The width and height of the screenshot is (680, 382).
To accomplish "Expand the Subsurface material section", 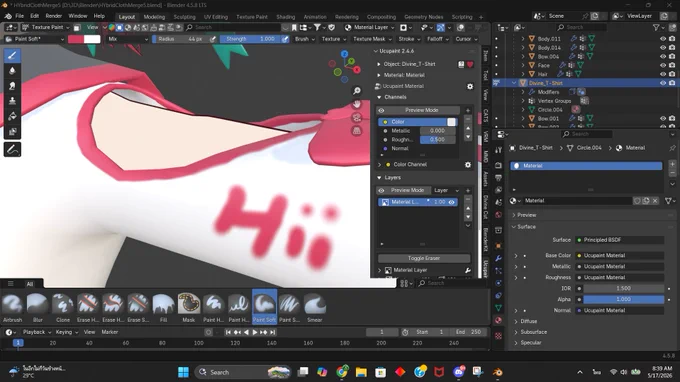I will [x=516, y=332].
